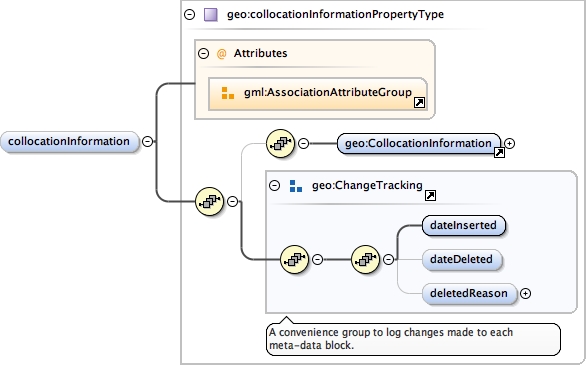Collapse the first sequence inside ChangeTracking
Screen dimensions: 587x366
pyautogui.click(x=317, y=259)
